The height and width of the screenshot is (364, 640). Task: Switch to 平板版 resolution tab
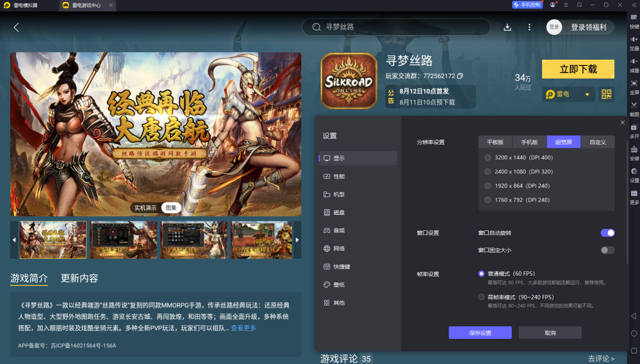(495, 142)
